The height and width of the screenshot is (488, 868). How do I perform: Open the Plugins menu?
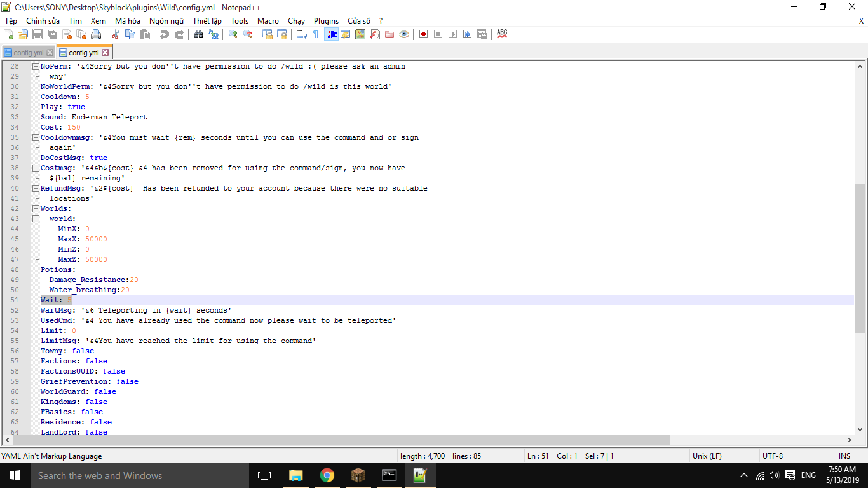pyautogui.click(x=326, y=21)
